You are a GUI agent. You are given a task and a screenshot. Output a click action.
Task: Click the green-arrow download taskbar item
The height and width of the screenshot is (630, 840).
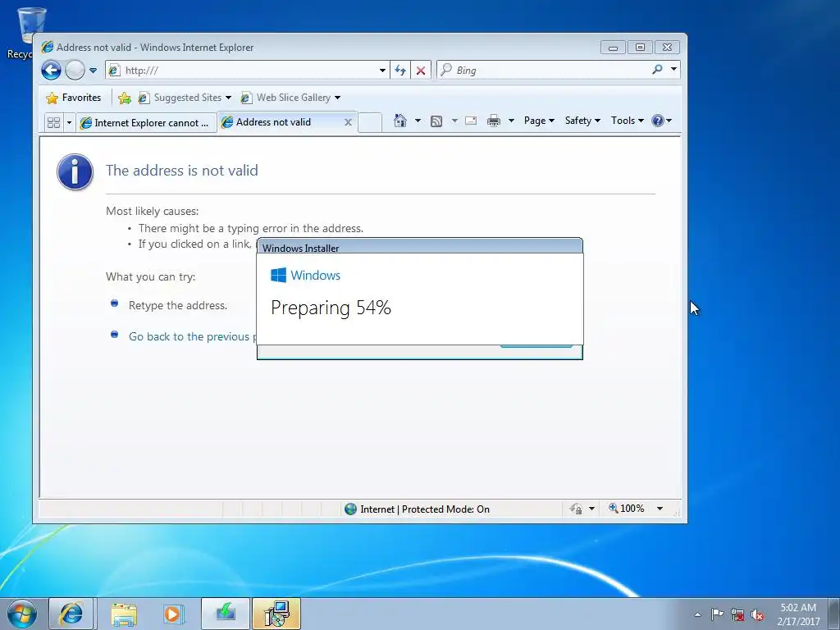click(226, 614)
